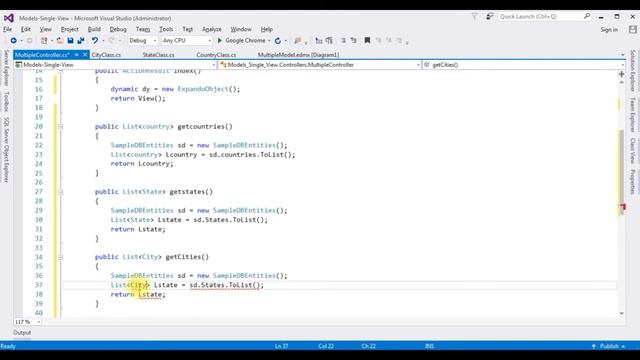Comment out selected lines icon
Screen dimensions: 640x360
point(343,40)
